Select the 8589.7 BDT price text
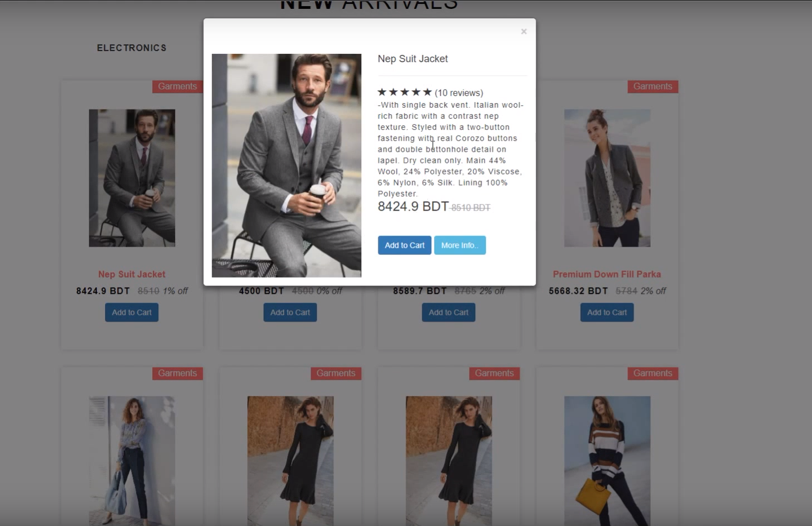This screenshot has height=526, width=812. [x=420, y=291]
